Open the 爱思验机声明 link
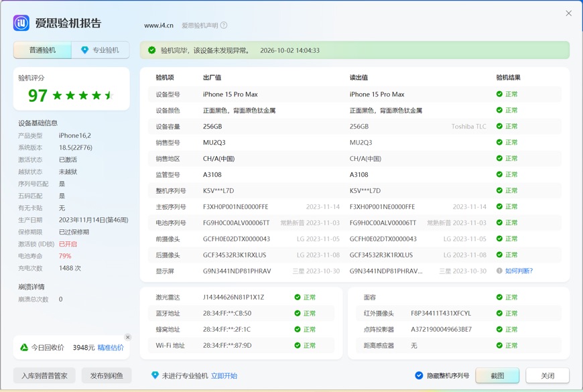The width and height of the screenshot is (583, 392). [200, 25]
